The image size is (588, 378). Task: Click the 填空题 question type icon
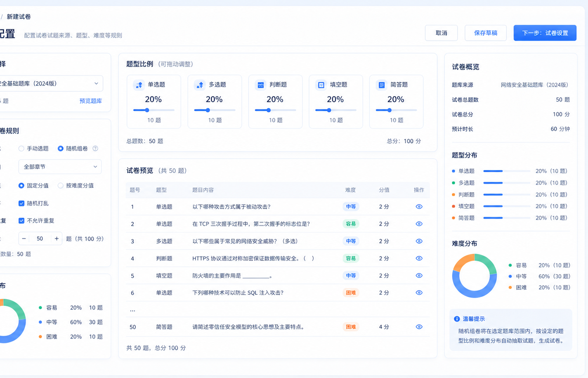pos(321,85)
